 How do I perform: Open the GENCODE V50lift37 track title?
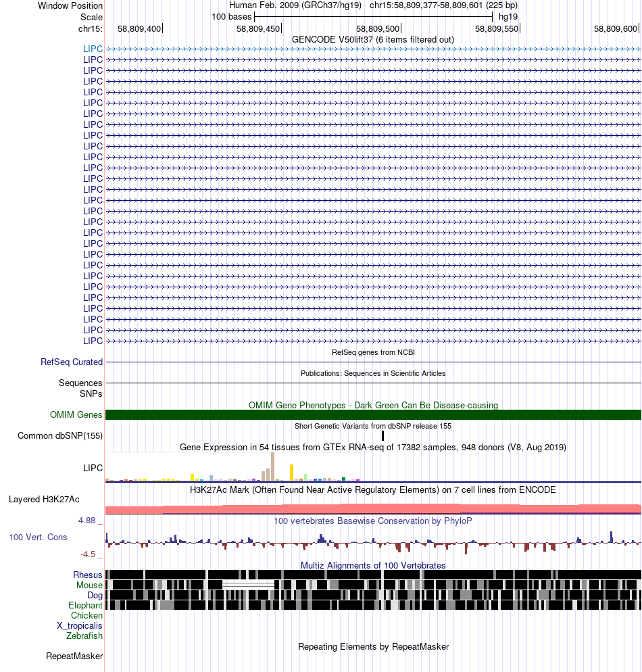click(x=372, y=39)
